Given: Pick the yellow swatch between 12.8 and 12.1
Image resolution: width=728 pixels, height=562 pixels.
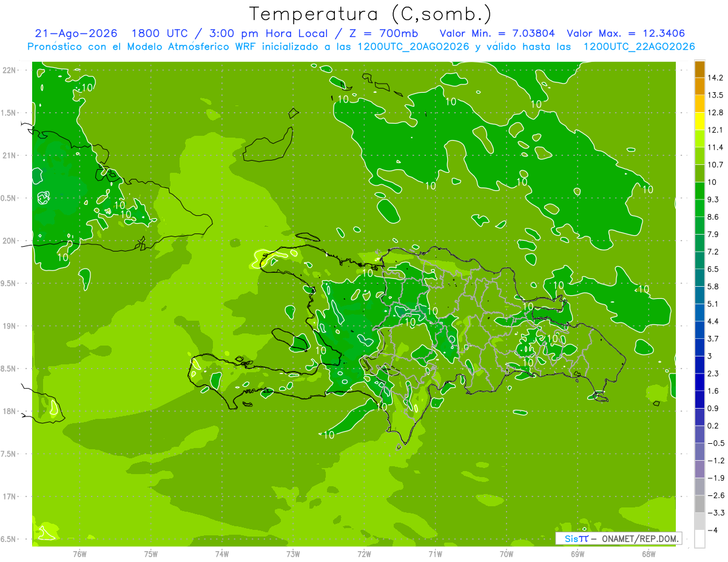Looking at the screenshot, I should [x=699, y=121].
